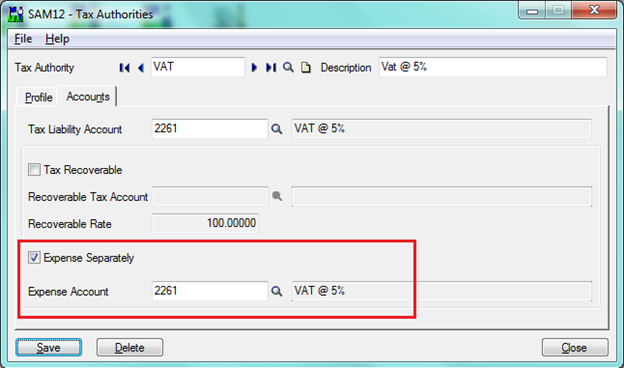Click the Recoverable Rate field

[x=205, y=223]
